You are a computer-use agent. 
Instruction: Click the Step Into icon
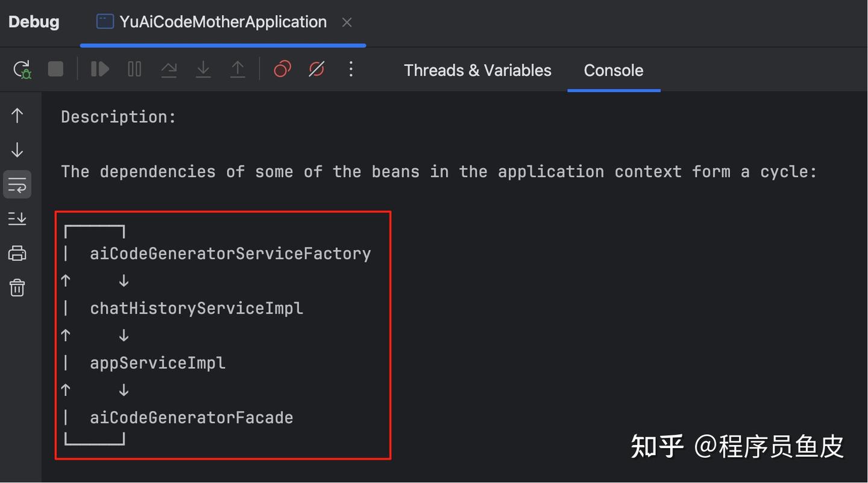coord(203,70)
